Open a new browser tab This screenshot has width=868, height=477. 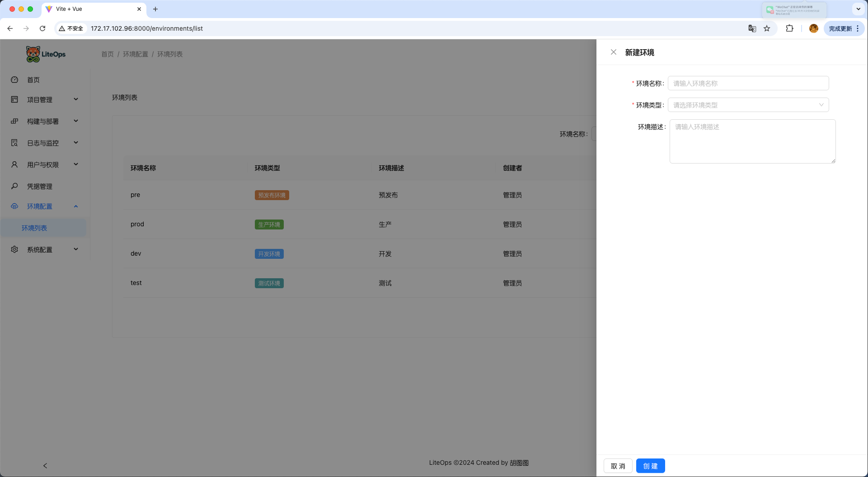(155, 9)
